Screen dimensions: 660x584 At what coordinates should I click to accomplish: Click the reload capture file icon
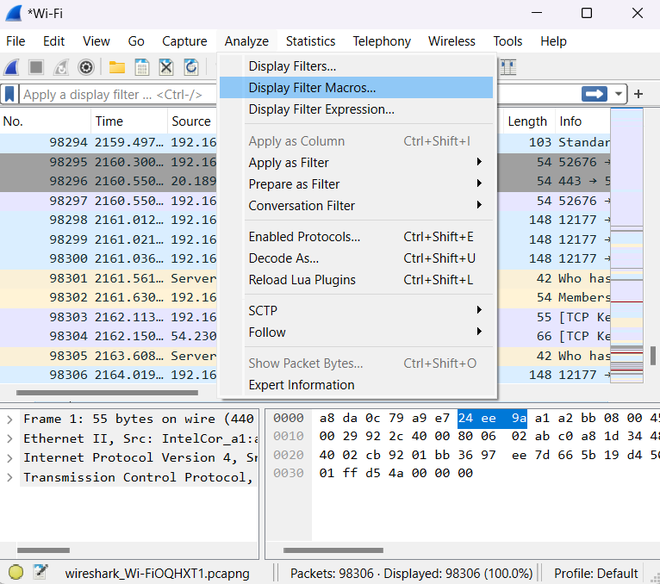click(191, 67)
